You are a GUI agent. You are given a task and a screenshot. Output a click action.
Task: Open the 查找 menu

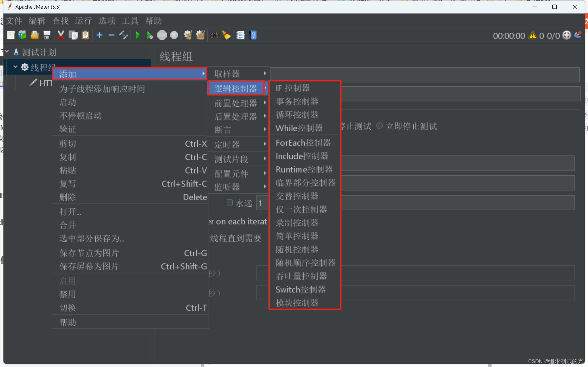point(60,21)
